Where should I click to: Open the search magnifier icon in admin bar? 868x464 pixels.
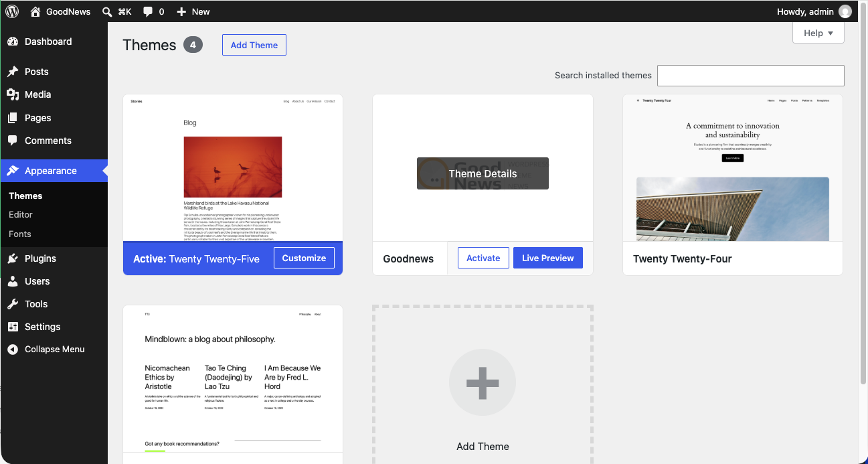click(107, 11)
